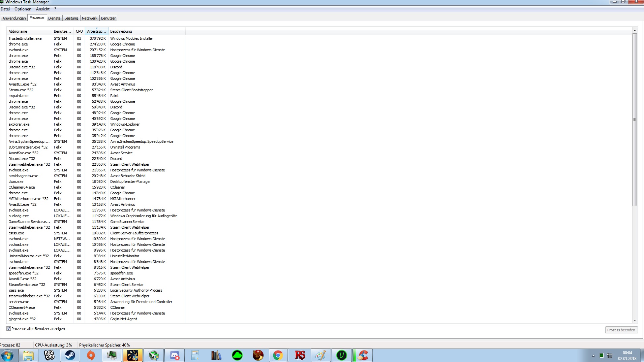Select the Avira.SystemSpeedup process row

[96, 141]
